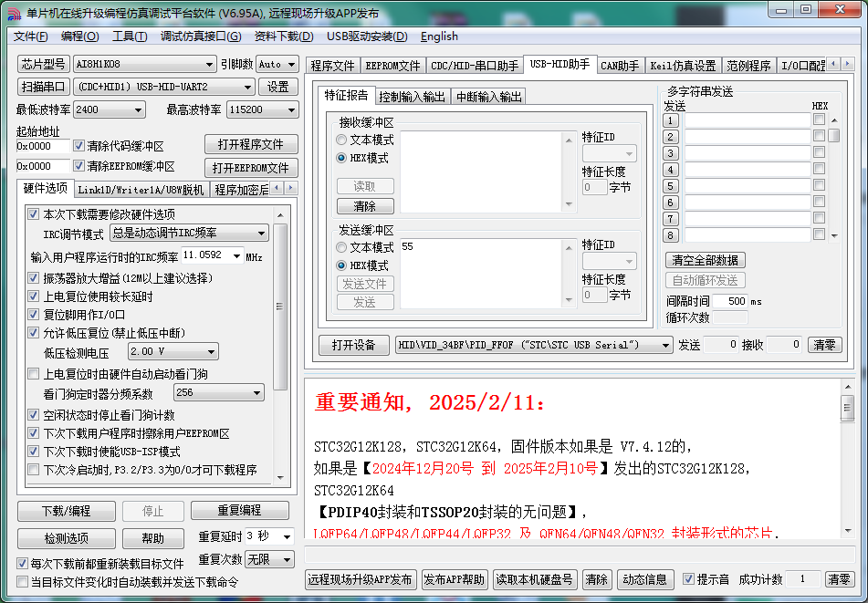Open the 低压检测电压 2.00 V dropdown
This screenshot has height=603, width=868.
pos(211,352)
